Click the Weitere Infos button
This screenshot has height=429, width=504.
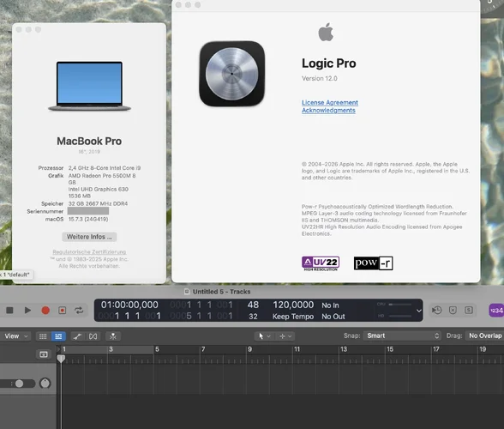click(89, 237)
